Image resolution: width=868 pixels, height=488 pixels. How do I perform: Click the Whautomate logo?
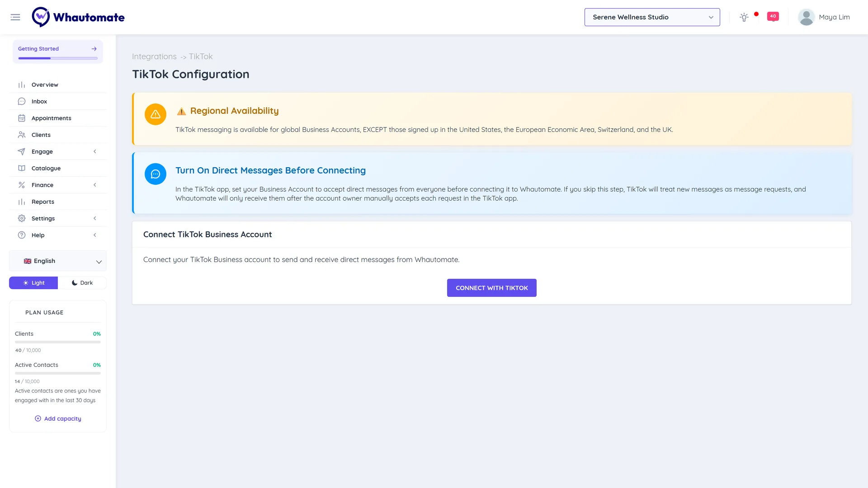click(78, 17)
